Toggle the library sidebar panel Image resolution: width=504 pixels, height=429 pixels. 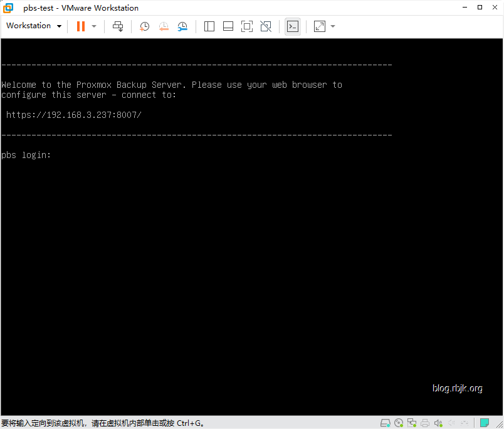pos(209,26)
